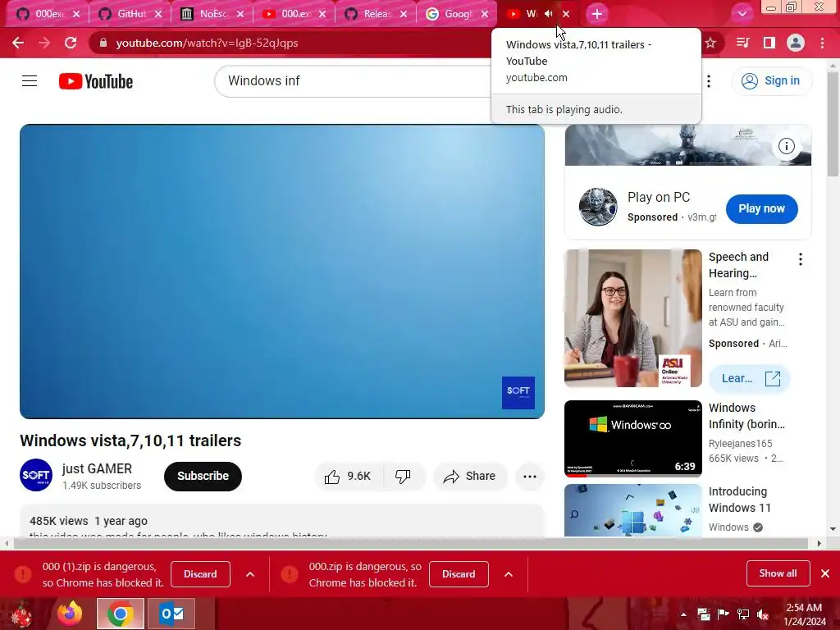The image size is (840, 630).
Task: Click the YouTube search box
Action: click(x=354, y=81)
